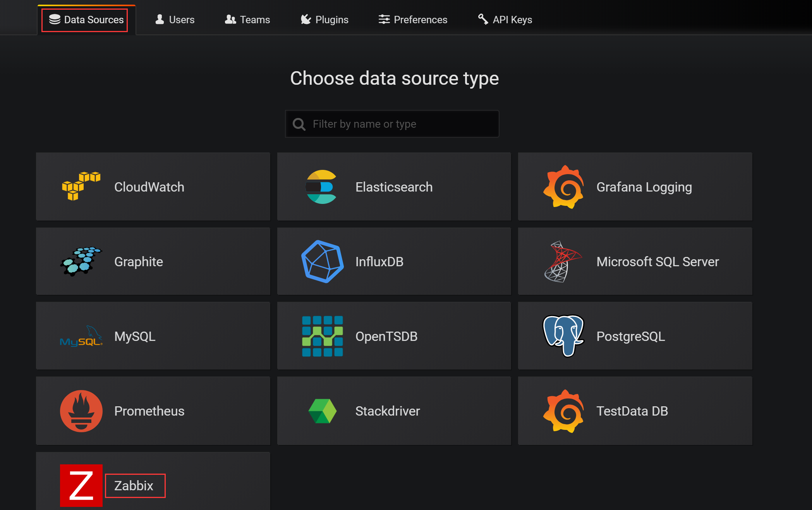The image size is (812, 510).
Task: Select the MySQL dolphin logo
Action: tap(81, 336)
